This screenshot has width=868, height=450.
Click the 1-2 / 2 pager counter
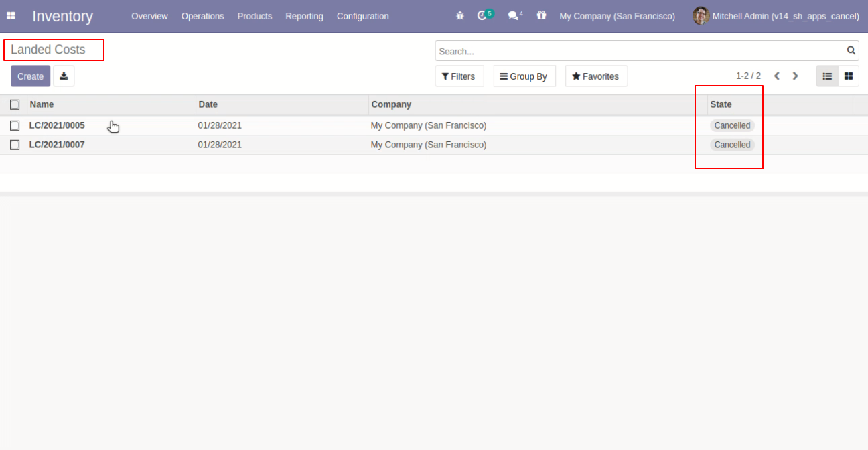[748, 76]
